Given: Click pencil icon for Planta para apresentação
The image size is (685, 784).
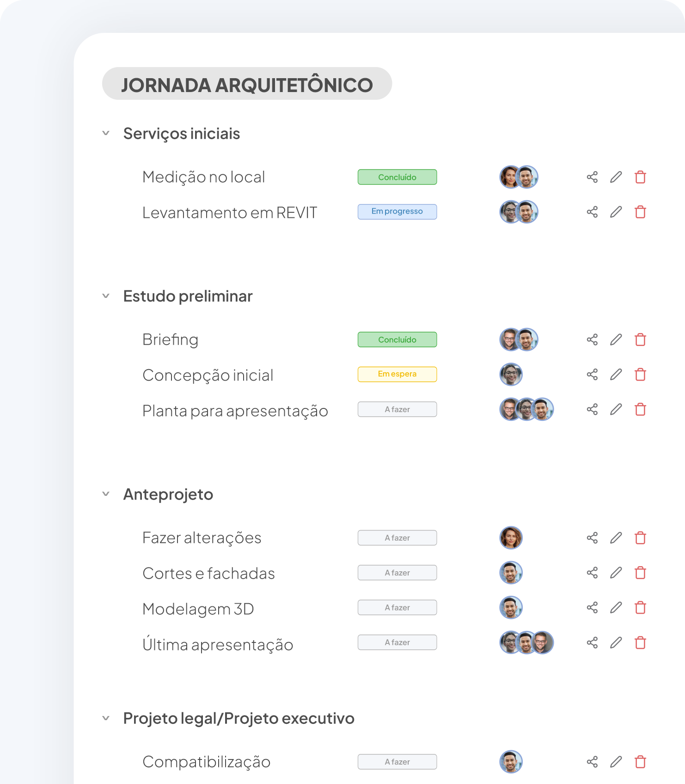Looking at the screenshot, I should click(616, 409).
